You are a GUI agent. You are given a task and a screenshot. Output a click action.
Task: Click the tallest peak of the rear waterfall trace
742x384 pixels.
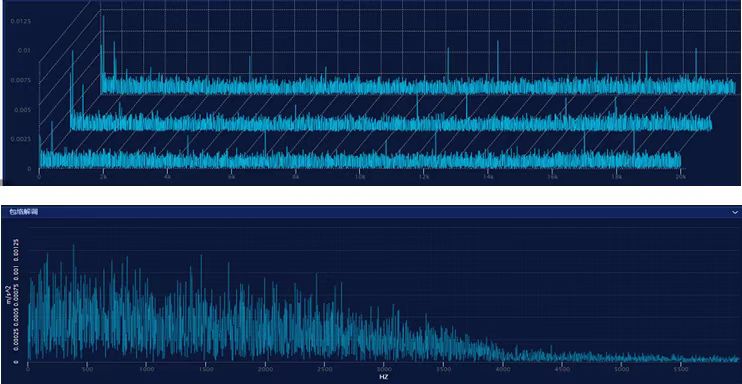[x=103, y=18]
